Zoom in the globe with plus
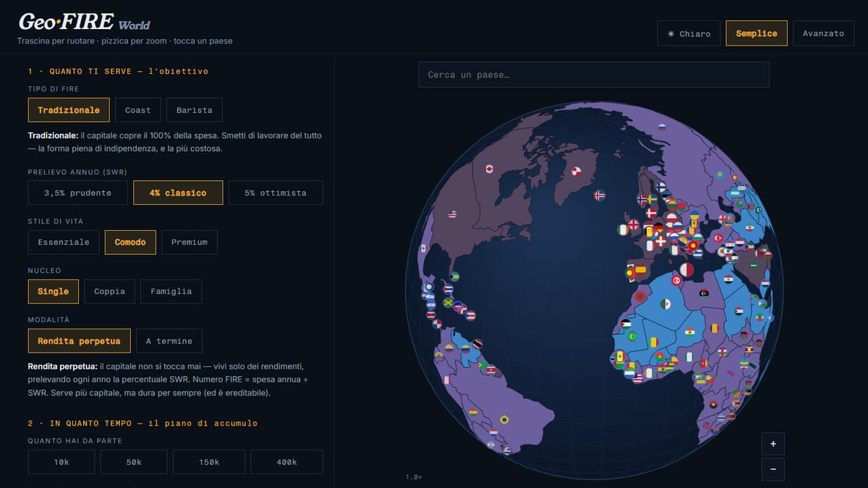The image size is (868, 488). click(x=773, y=443)
